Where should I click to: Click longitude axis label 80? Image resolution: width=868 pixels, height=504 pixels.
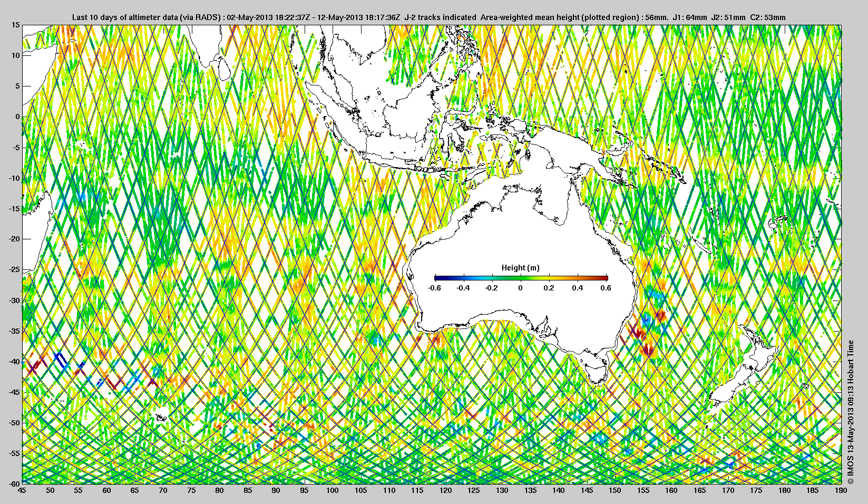pyautogui.click(x=220, y=490)
